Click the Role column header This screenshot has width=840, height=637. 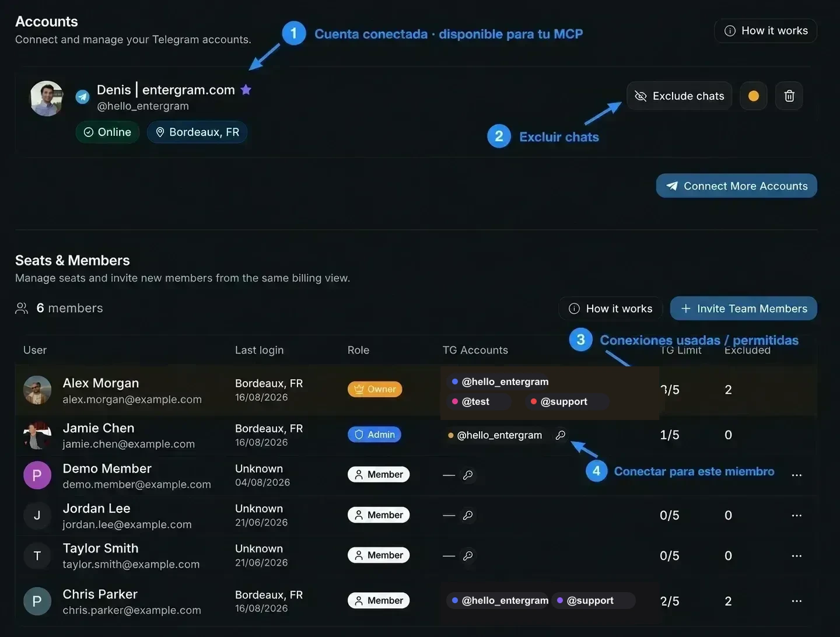358,350
